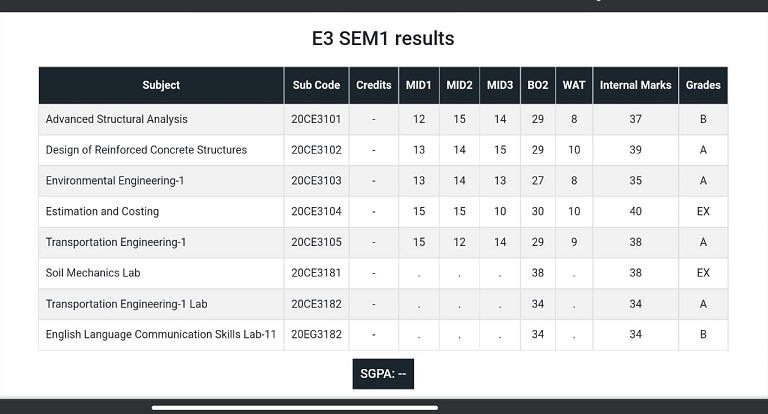
Task: Click the SGPA button below the table
Action: 383,374
